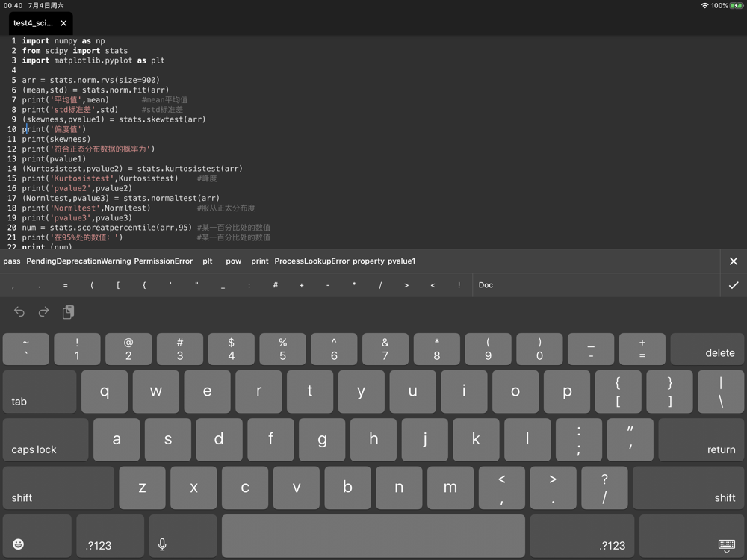Choose the 'pvalue1' completion suggestion
Viewport: 747px width, 560px height.
(401, 261)
